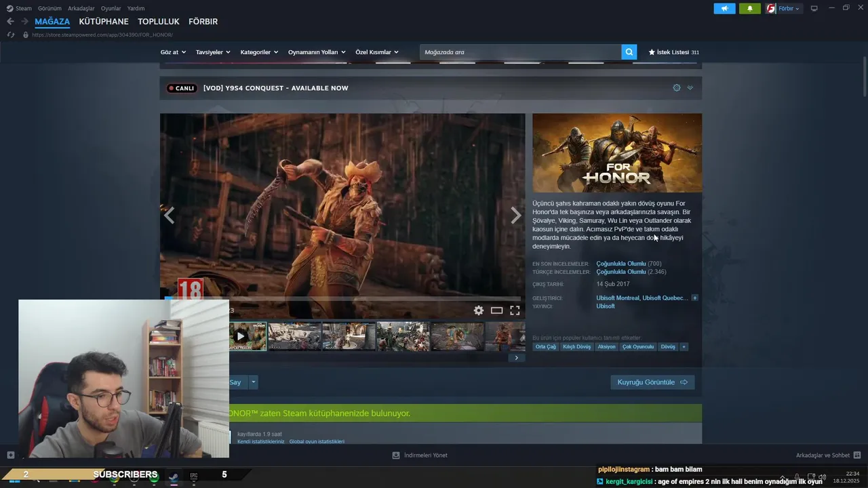Switch trailer to theater mode
Image resolution: width=868 pixels, height=488 pixels.
pyautogui.click(x=497, y=310)
